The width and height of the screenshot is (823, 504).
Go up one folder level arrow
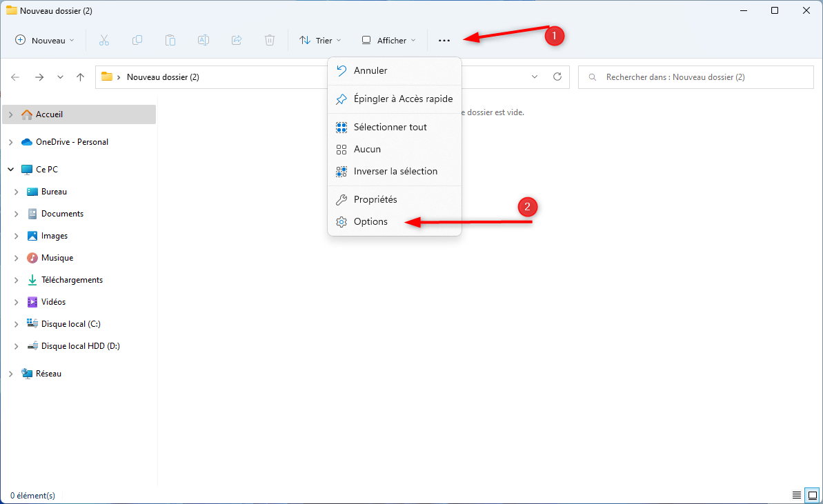(x=80, y=77)
